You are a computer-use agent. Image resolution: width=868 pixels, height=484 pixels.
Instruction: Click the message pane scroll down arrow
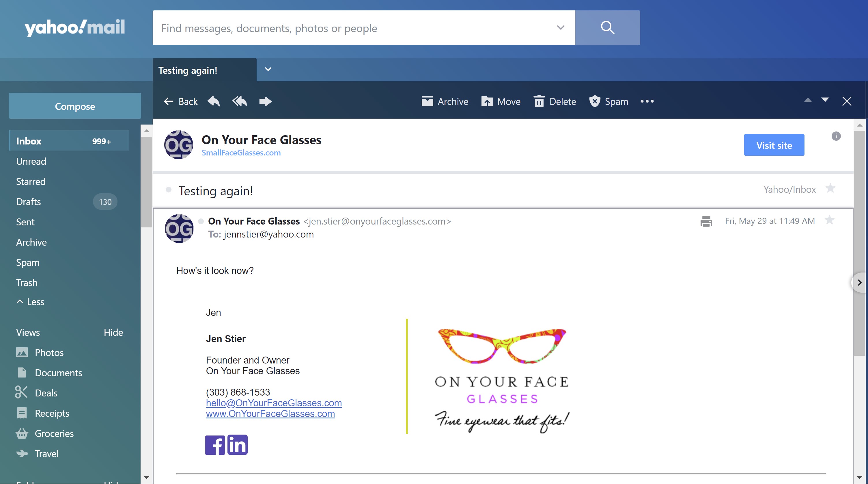(x=859, y=477)
